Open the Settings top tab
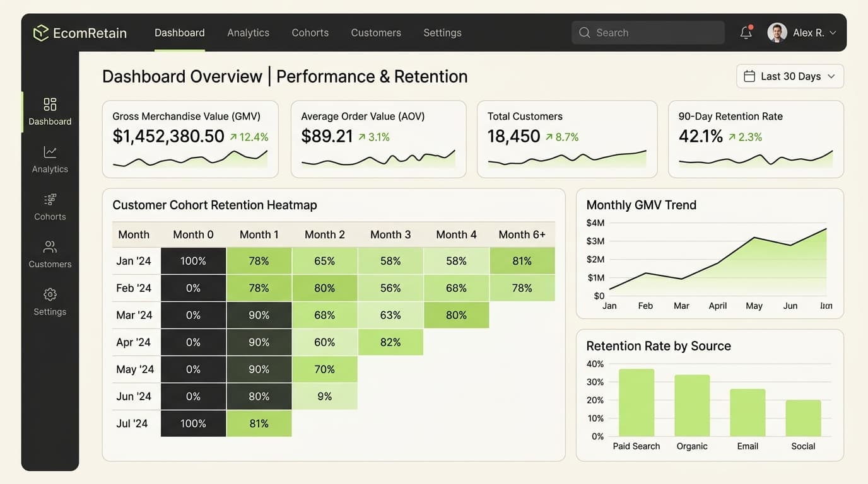This screenshot has width=868, height=484. point(442,33)
